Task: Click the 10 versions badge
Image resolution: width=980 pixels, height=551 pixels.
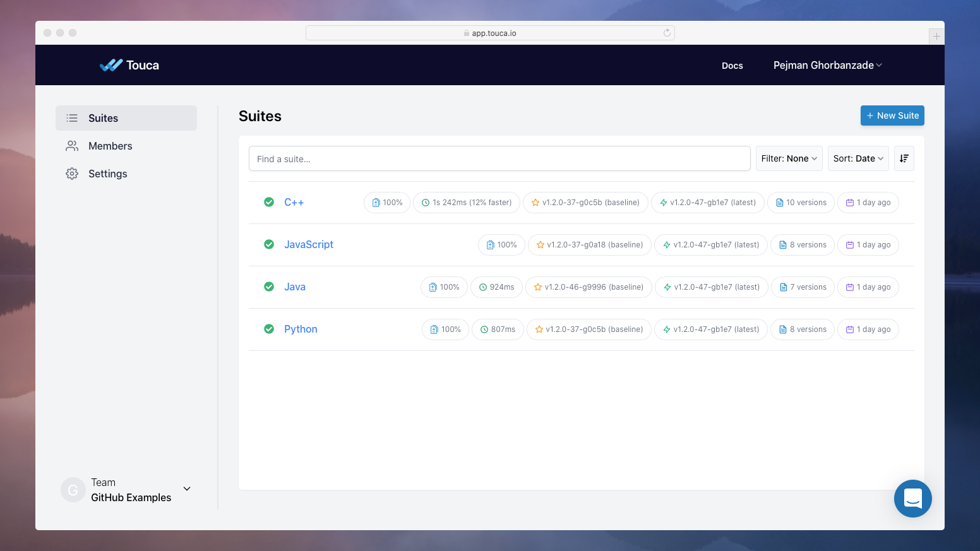Action: pos(801,203)
